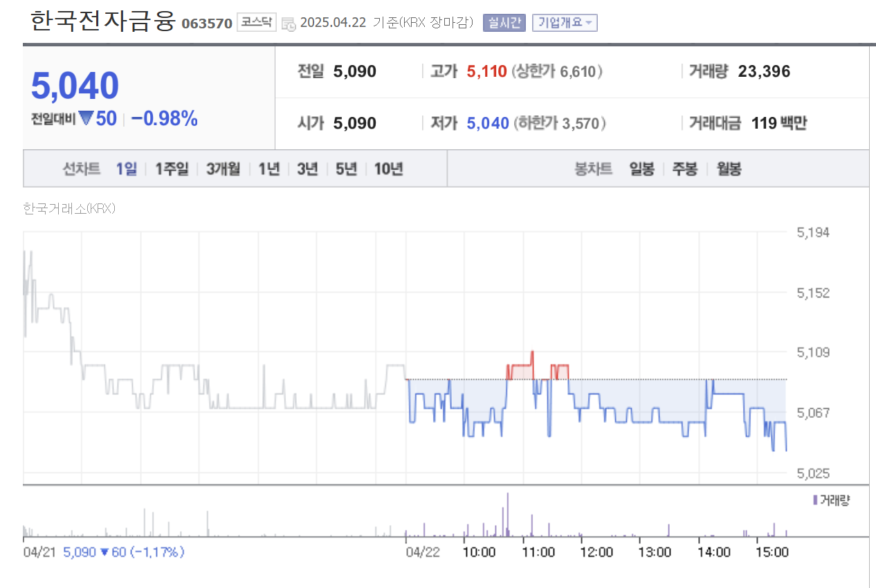Image resolution: width=876 pixels, height=588 pixels.
Task: Click the 11:00 time axis marker
Action: pyautogui.click(x=538, y=552)
